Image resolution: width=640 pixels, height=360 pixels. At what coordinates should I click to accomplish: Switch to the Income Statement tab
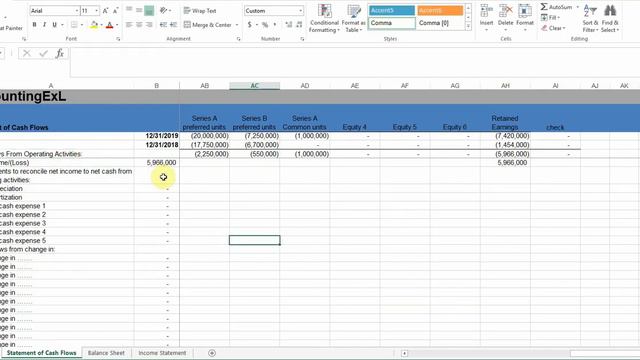click(162, 353)
